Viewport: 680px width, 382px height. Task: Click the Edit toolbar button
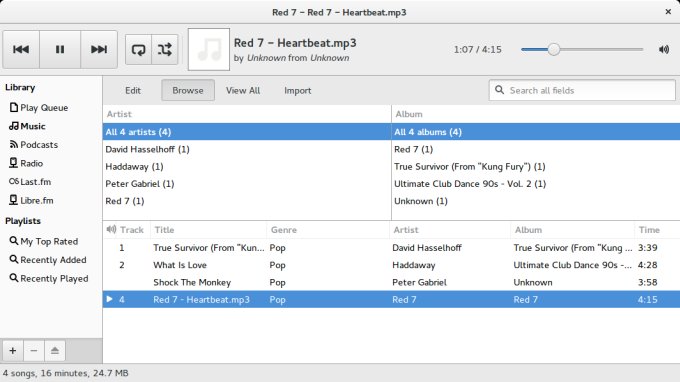tap(133, 91)
